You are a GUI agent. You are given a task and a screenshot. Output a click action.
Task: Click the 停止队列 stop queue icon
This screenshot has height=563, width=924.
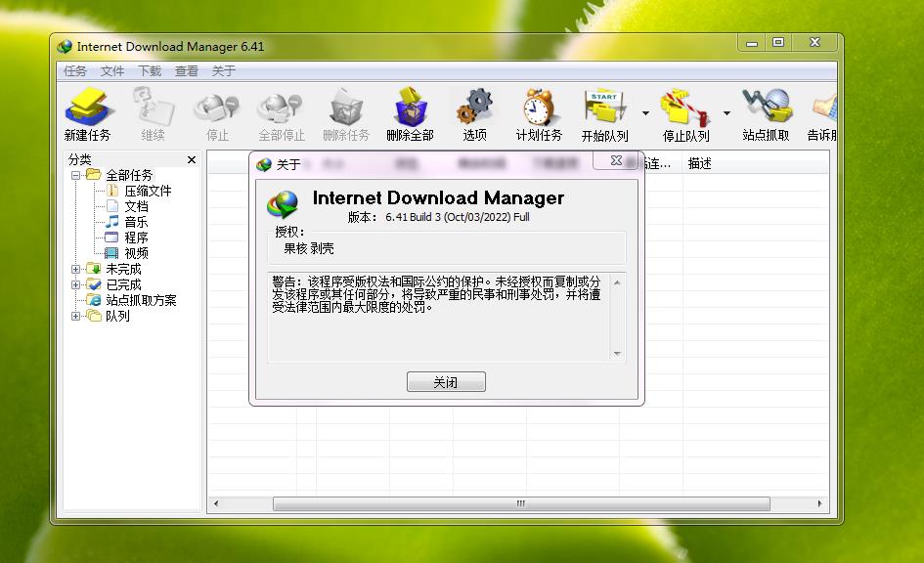(x=685, y=108)
